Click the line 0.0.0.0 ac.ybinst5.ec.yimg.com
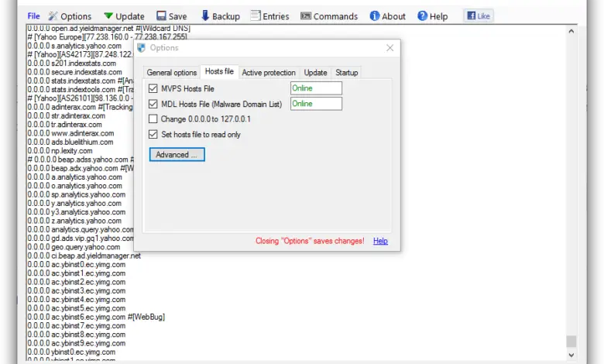Viewport: 604px width, 364px height. click(x=76, y=308)
